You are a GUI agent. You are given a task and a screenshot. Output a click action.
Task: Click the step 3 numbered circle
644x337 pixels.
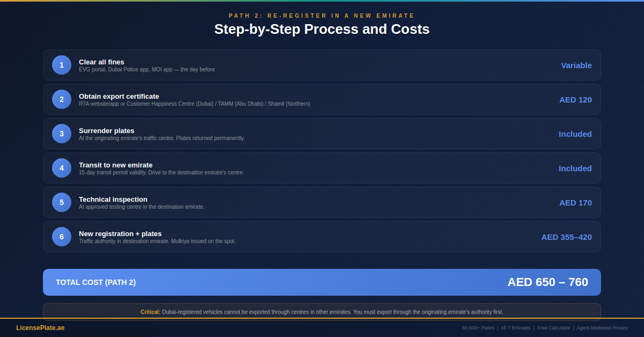[62, 134]
